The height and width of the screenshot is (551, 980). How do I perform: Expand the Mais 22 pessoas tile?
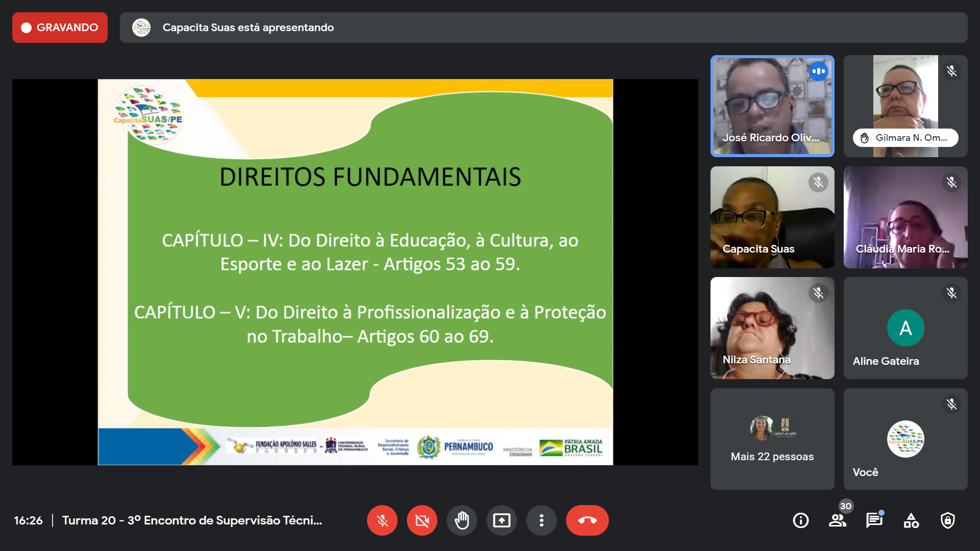772,439
